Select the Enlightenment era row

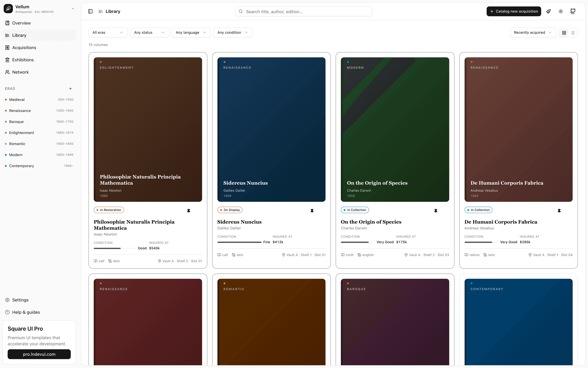(39, 133)
